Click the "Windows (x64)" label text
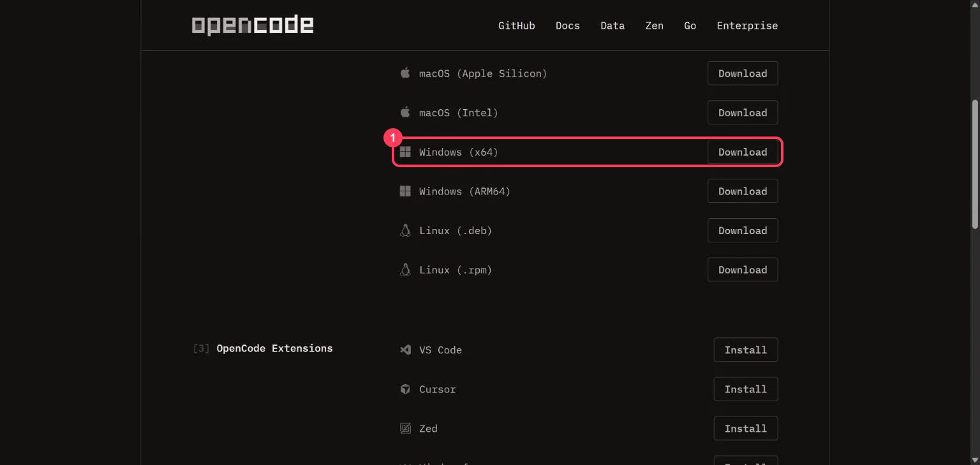Image resolution: width=980 pixels, height=465 pixels. coord(459,152)
